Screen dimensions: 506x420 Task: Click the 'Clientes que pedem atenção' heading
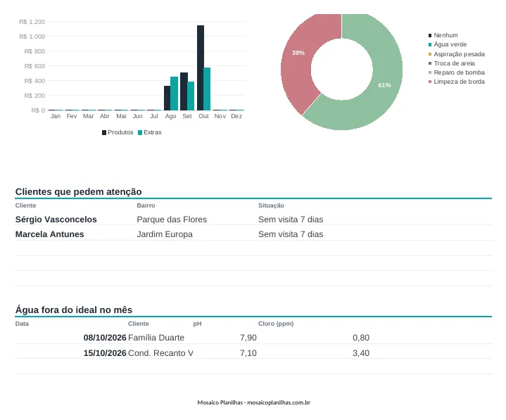coord(78,191)
